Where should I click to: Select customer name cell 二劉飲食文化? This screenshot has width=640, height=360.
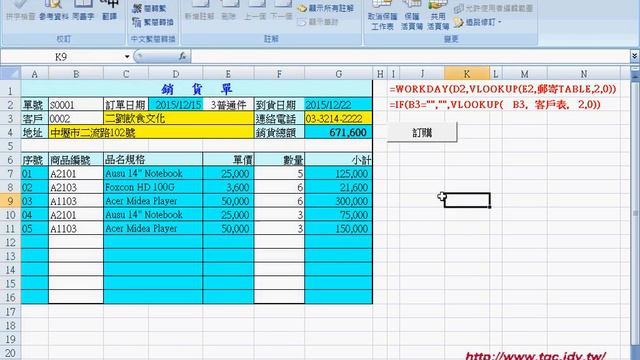click(x=179, y=119)
